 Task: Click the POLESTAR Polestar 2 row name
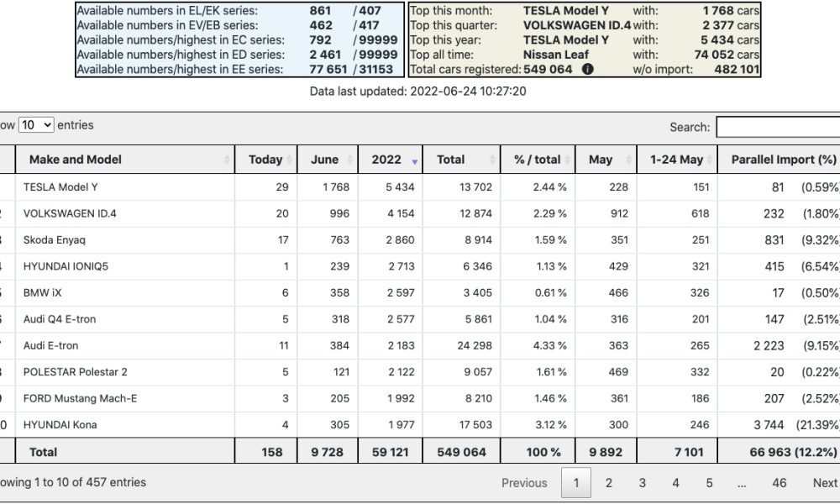75,372
